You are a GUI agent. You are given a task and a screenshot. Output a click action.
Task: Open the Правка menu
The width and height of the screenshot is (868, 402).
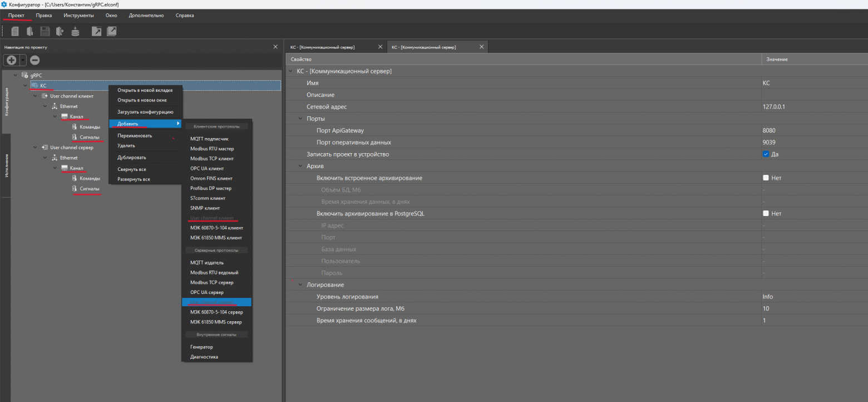(44, 16)
